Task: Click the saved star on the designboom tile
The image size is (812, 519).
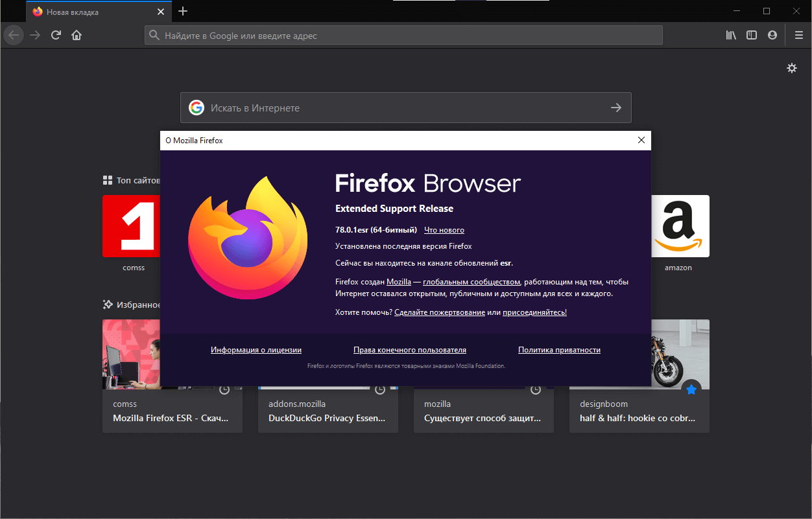Action: pos(691,389)
